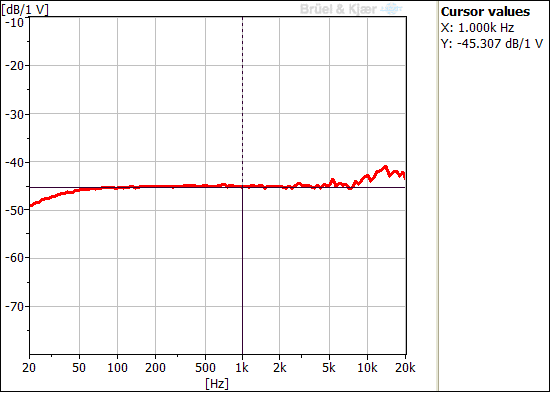Click the 100 frequency axis label
Screen dimensions: 551x394
click(x=117, y=368)
